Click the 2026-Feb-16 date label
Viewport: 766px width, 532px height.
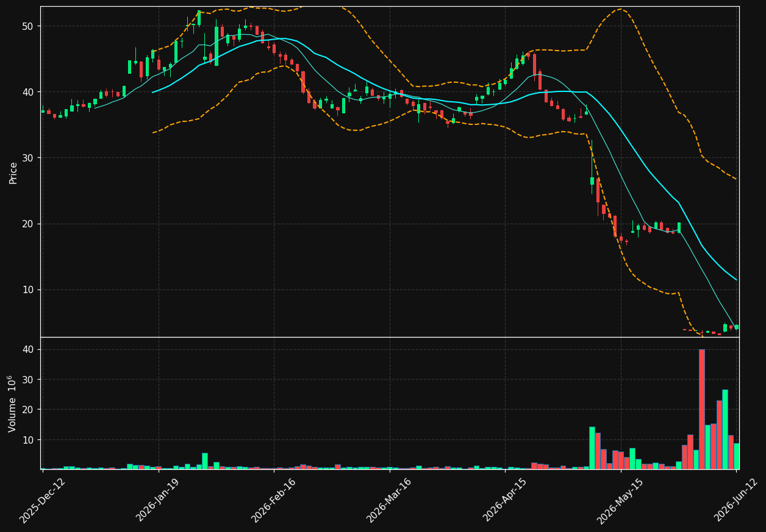point(273,500)
